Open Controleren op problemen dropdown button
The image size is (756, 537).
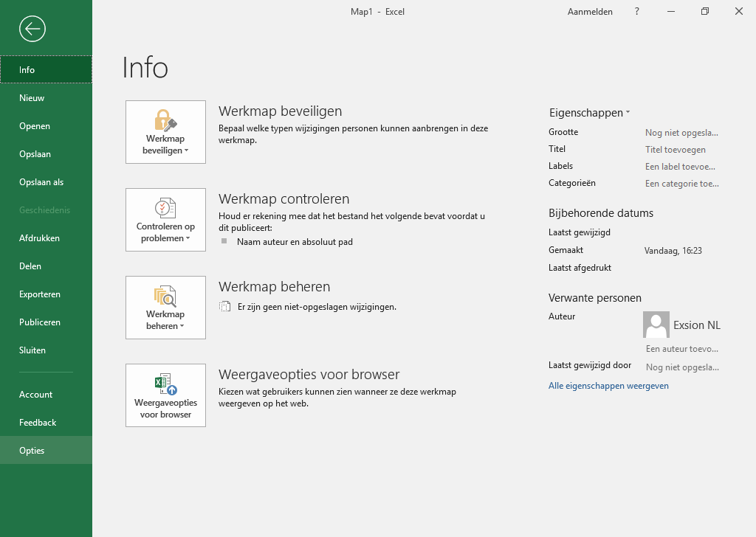tap(165, 220)
